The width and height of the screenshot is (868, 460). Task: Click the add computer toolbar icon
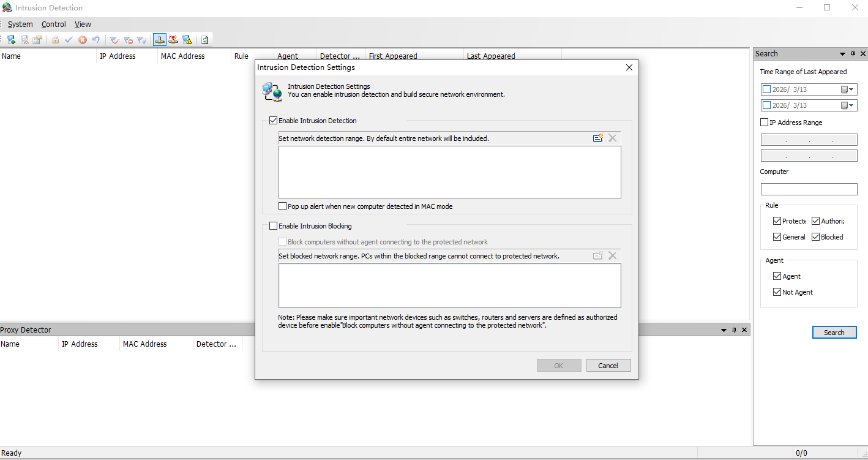(11, 40)
